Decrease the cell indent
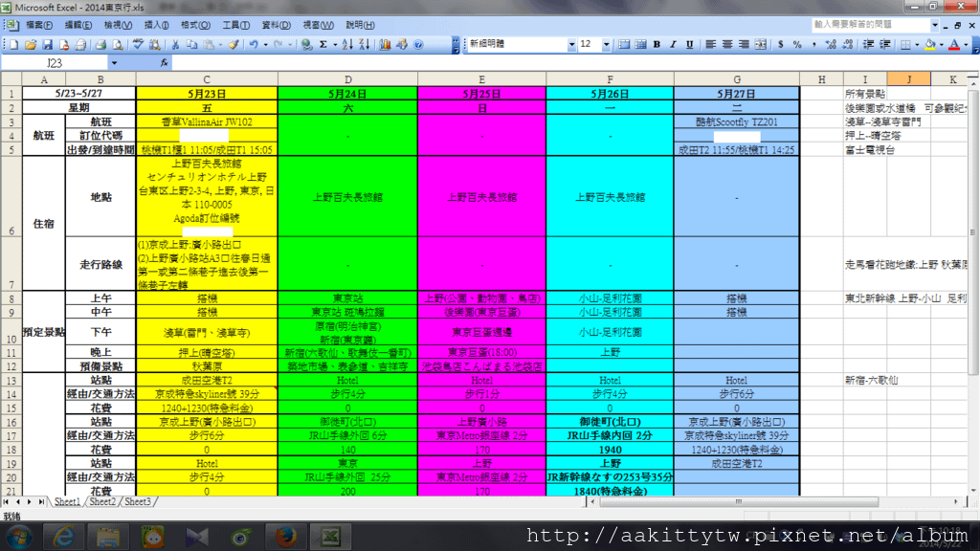Screen dimensions: 980x551 (x=868, y=44)
